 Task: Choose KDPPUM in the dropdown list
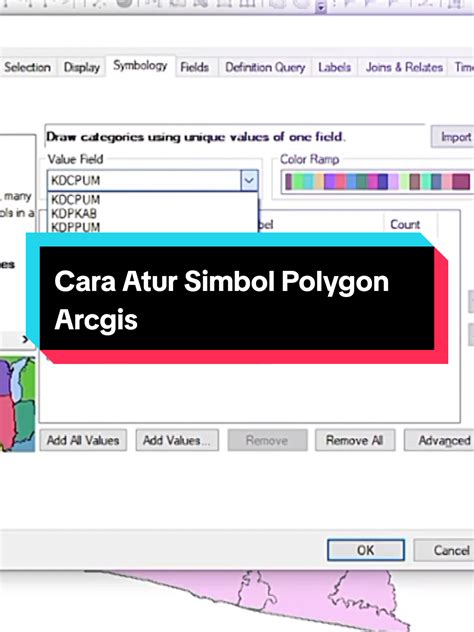[75, 227]
